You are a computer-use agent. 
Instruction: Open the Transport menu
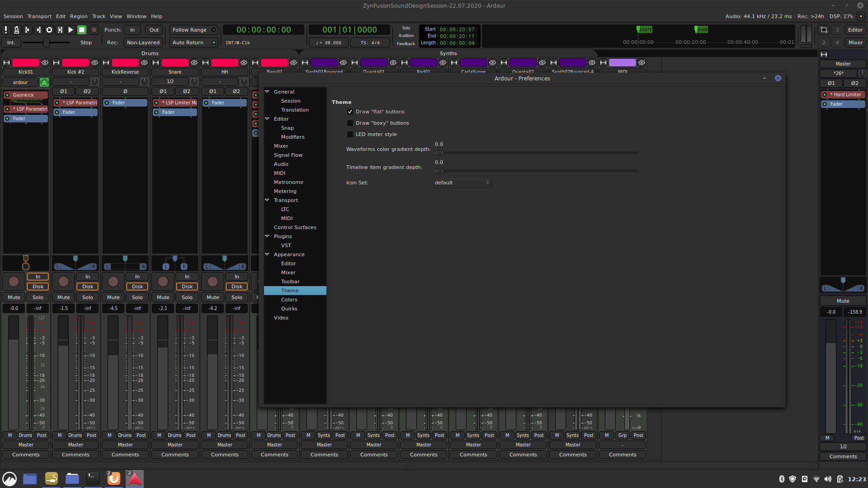click(39, 16)
